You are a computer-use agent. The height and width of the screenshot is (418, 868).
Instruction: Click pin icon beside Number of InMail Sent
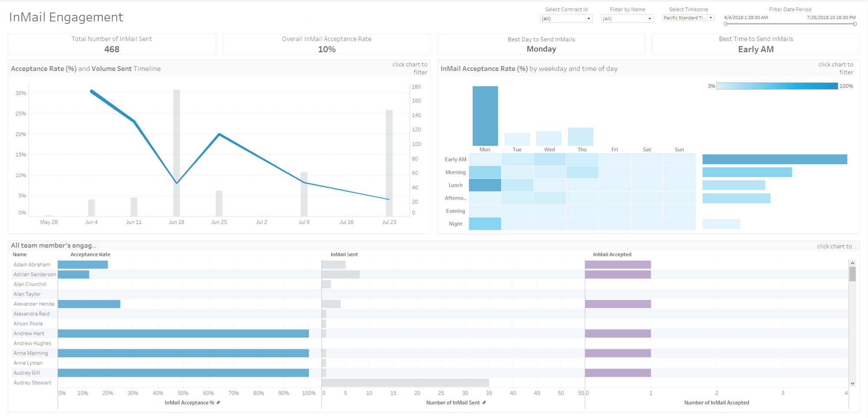484,403
